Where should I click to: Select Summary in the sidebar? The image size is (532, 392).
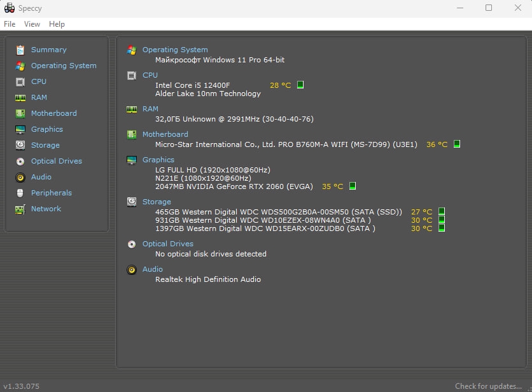pyautogui.click(x=49, y=50)
